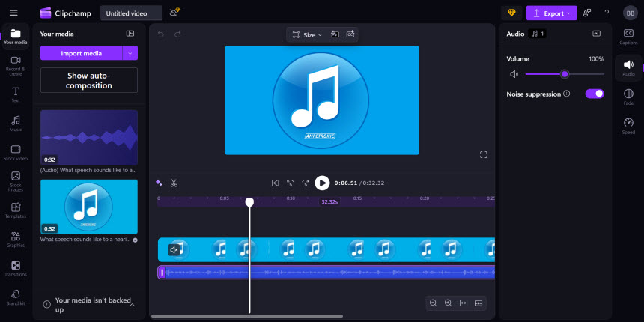Open the Audio properties tab
This screenshot has width=644, height=322.
628,67
